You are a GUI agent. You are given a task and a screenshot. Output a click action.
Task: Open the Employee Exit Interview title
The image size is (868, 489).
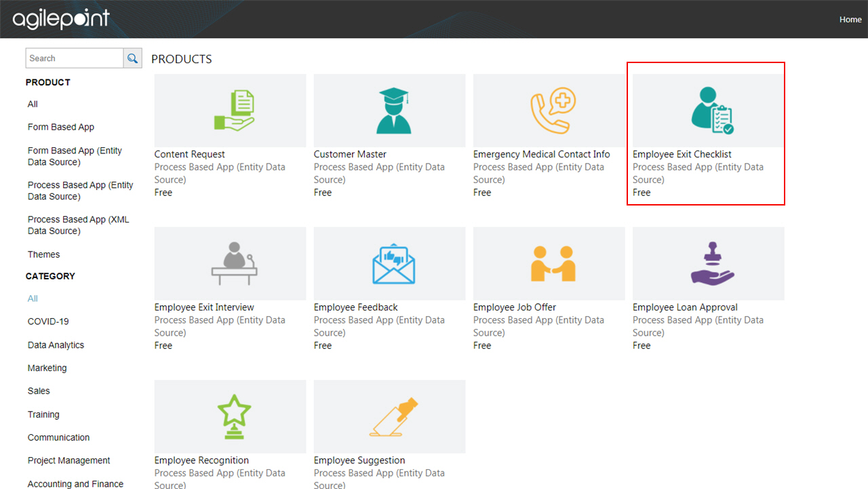204,307
